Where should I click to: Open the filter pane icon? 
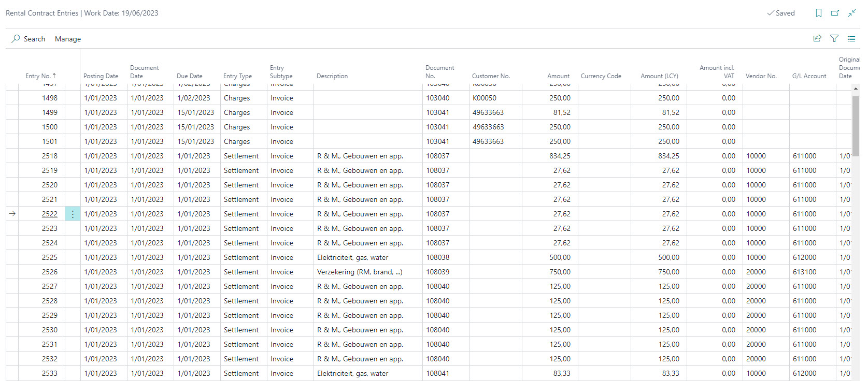pyautogui.click(x=834, y=39)
